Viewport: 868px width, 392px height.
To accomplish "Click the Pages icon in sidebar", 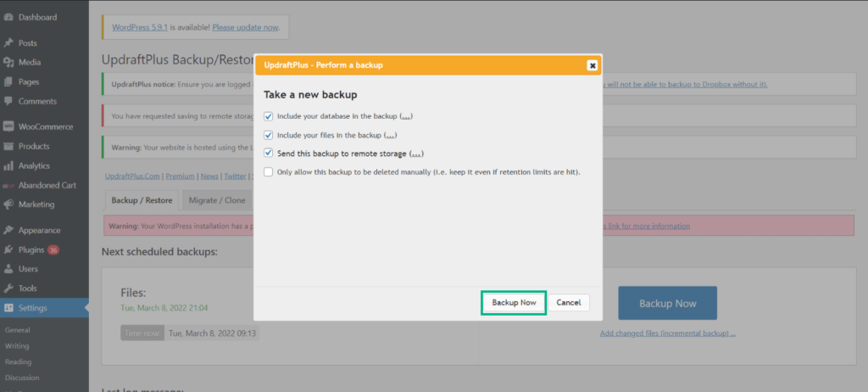I will (8, 82).
